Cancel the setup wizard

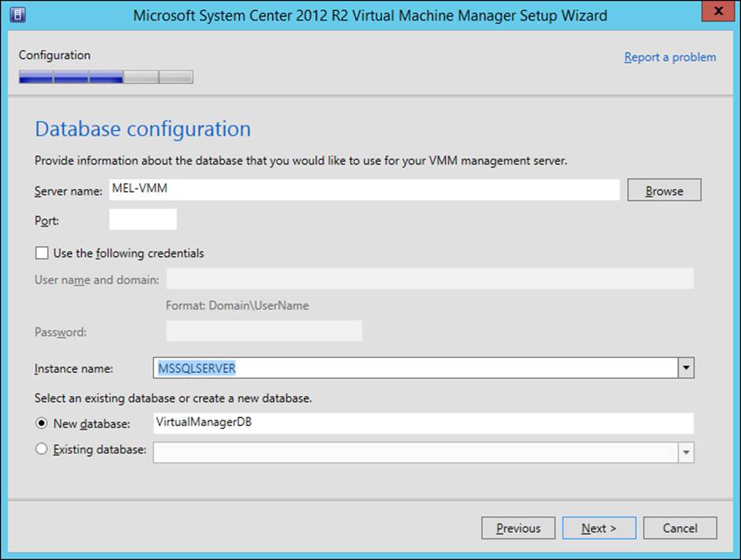click(x=679, y=528)
